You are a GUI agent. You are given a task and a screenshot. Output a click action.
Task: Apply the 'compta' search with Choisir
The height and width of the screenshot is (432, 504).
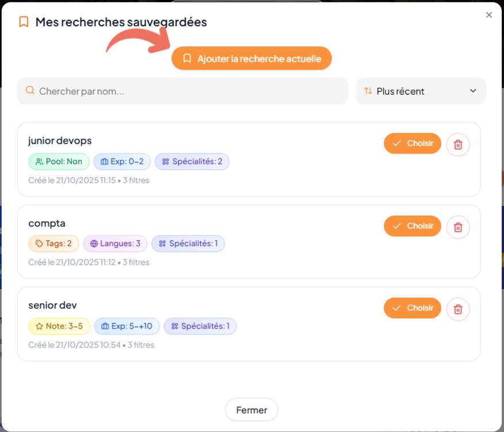[x=412, y=226]
